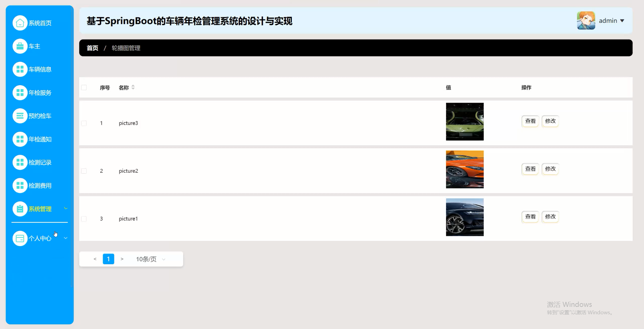Check the box for picture3 row

pos(84,123)
